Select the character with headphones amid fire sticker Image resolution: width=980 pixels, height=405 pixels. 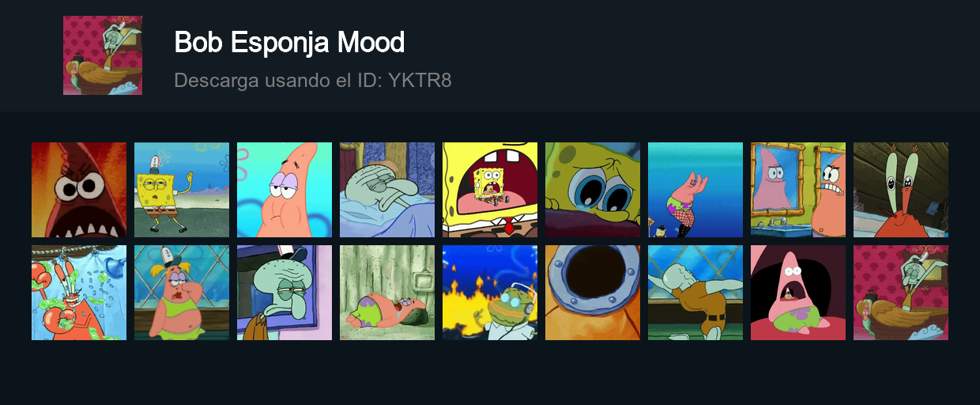pyautogui.click(x=490, y=293)
